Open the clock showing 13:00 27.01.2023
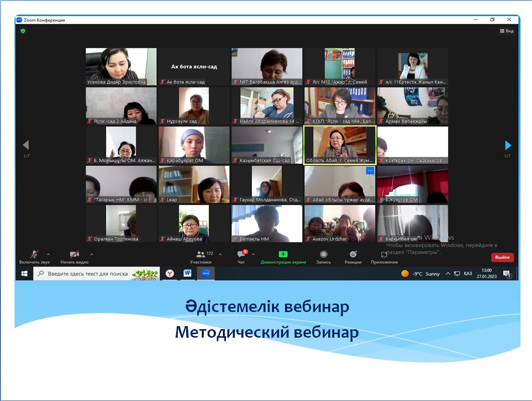This screenshot has height=401, width=532. click(x=486, y=273)
